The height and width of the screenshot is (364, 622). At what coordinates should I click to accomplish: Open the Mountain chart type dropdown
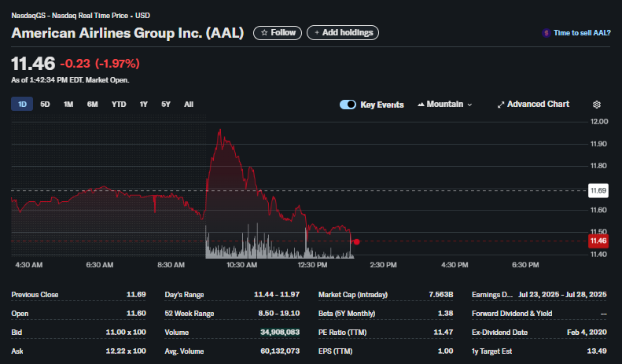[445, 105]
